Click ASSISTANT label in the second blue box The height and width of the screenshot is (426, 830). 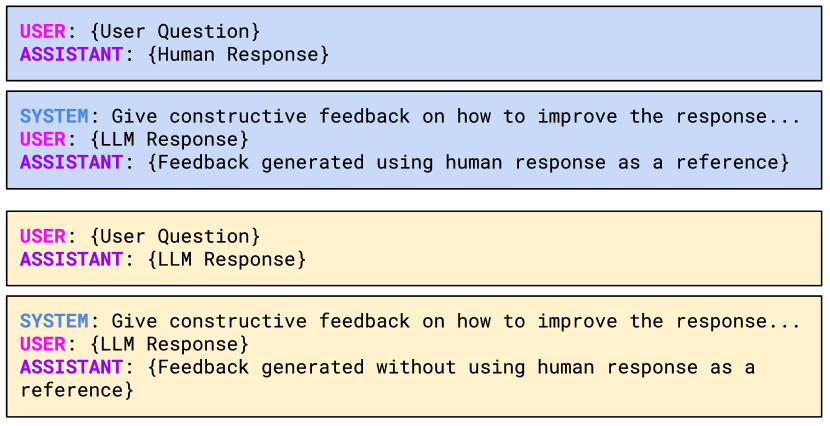[x=70, y=162]
